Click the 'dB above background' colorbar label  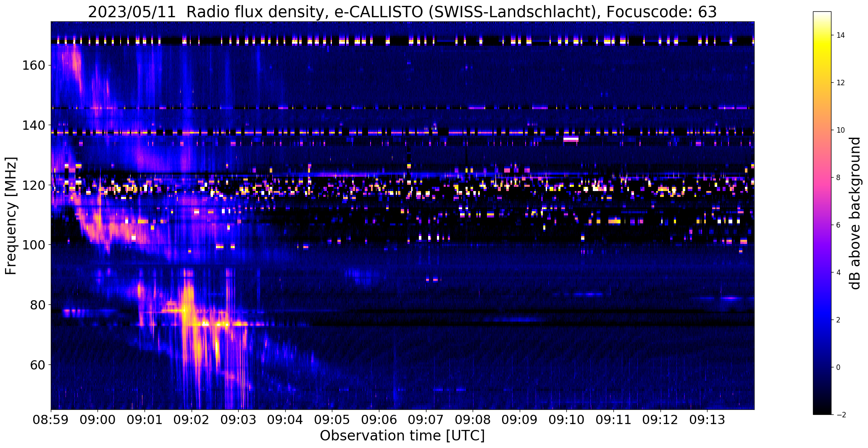click(x=855, y=213)
